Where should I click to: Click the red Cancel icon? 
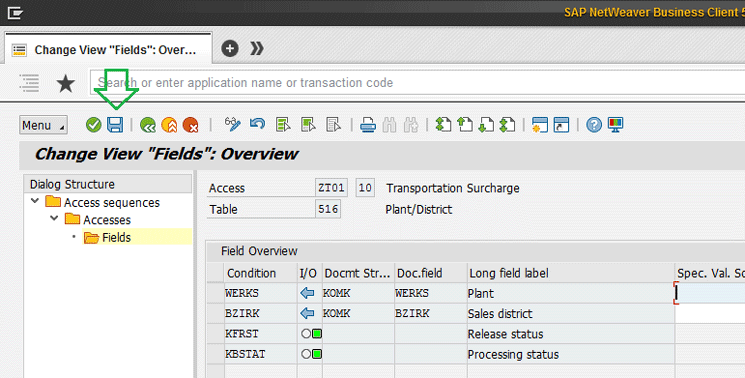(x=191, y=125)
